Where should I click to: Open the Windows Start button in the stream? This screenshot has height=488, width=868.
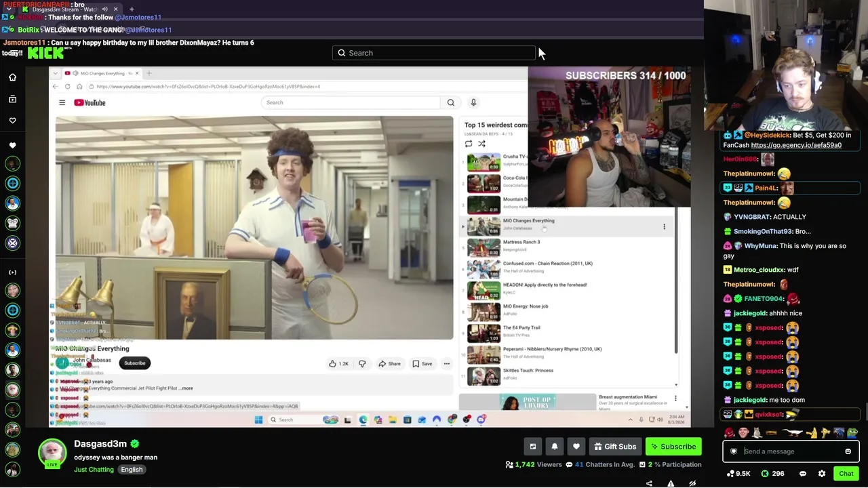(258, 420)
